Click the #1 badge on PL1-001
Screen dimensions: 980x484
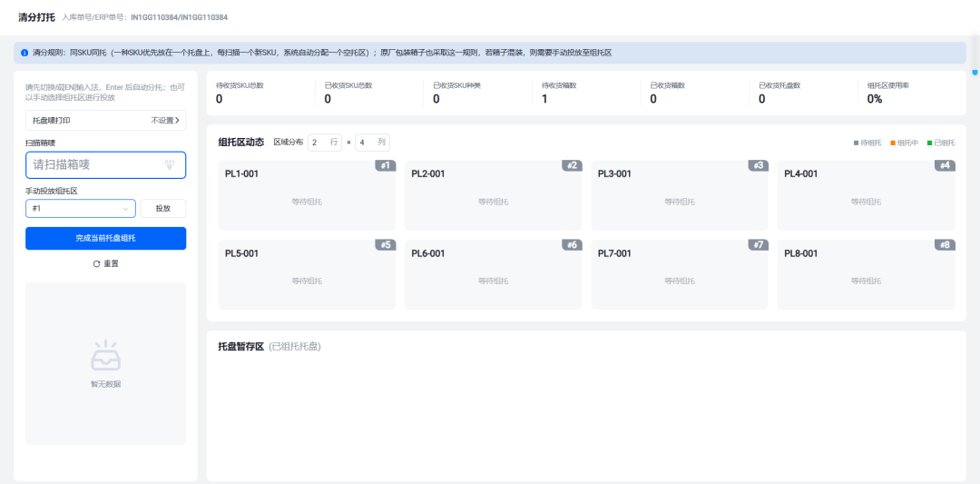[385, 165]
